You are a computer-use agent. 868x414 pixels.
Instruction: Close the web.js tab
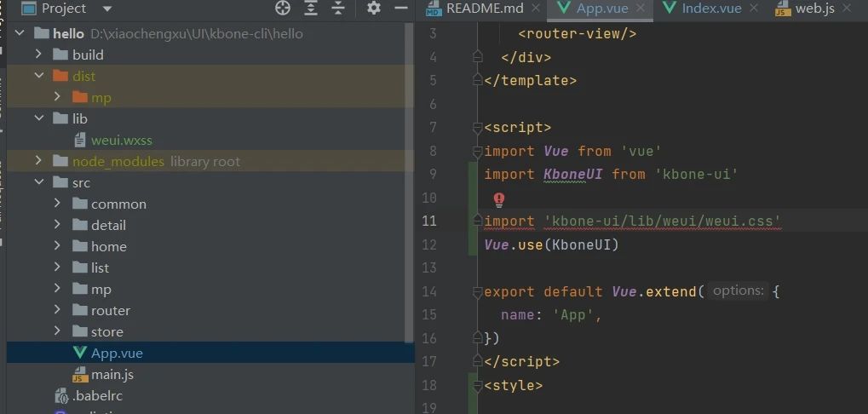click(846, 9)
